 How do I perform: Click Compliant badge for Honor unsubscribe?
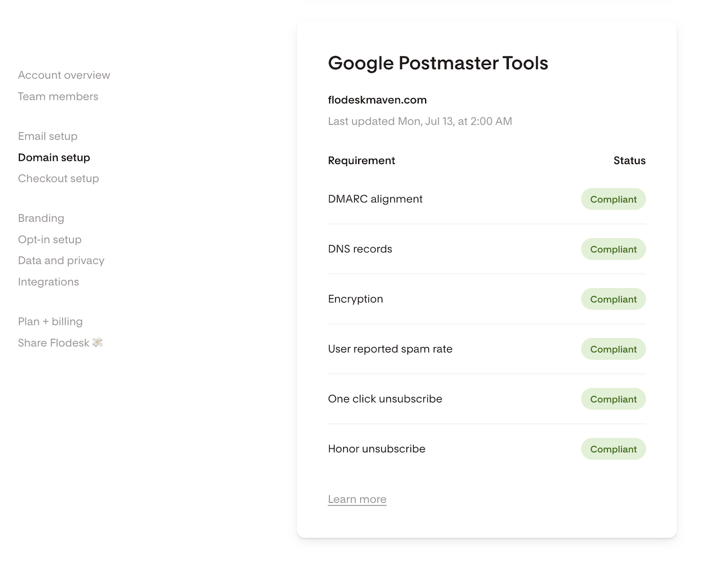coord(613,449)
